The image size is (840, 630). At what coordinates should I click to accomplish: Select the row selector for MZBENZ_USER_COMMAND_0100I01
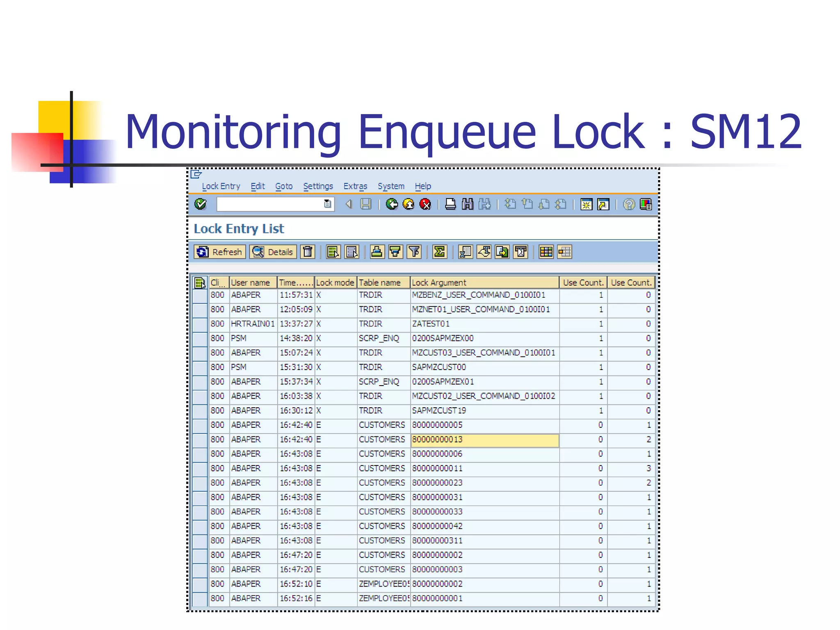click(x=200, y=295)
